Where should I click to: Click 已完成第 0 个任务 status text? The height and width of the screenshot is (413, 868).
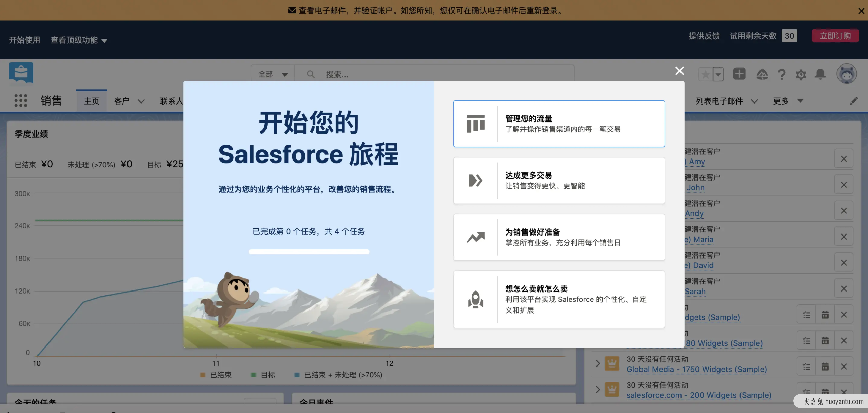(309, 231)
